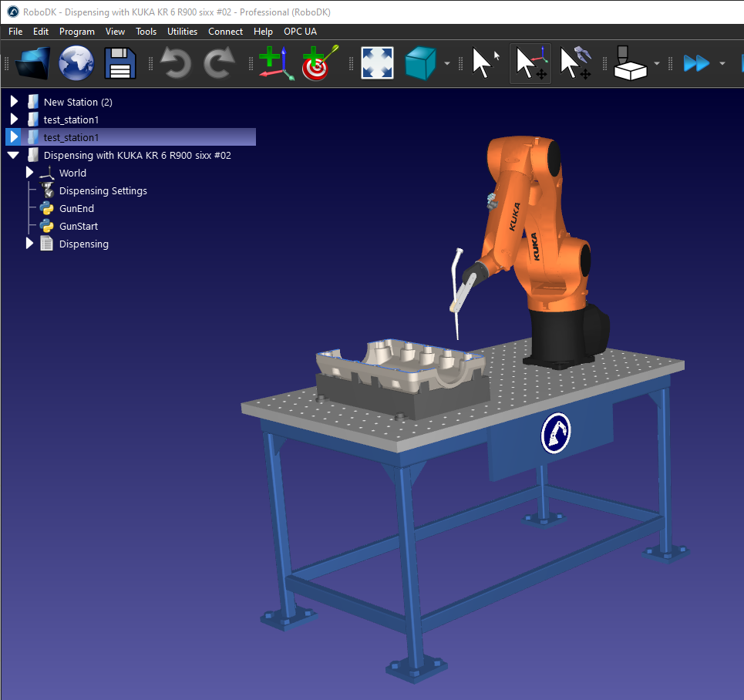Select Dispensing with KUKA KR 6 R900 station

[137, 155]
